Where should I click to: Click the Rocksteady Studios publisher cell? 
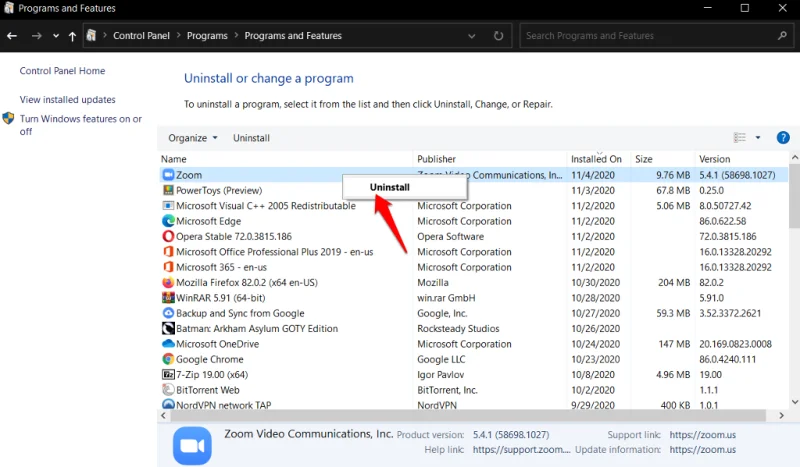[x=458, y=329]
